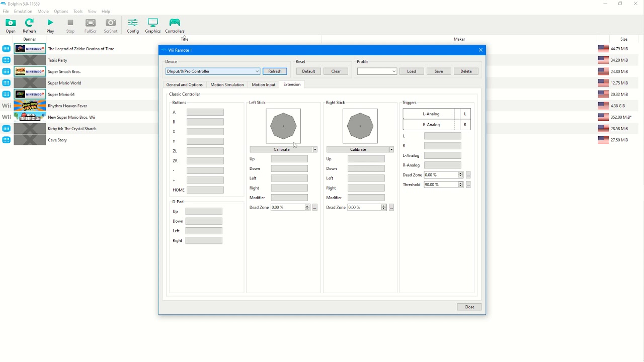This screenshot has height=362, width=644.
Task: Select the New Super Mario Bros. Wii banner
Action: point(30,117)
